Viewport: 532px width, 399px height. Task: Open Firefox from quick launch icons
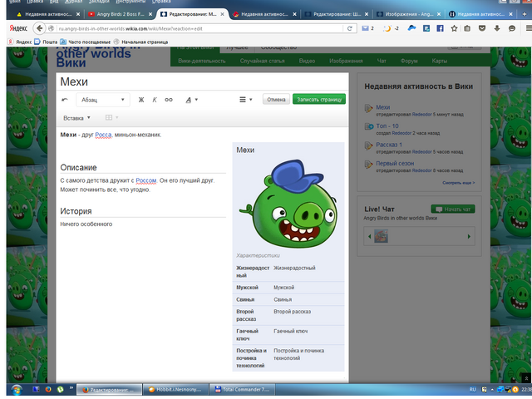click(x=48, y=390)
